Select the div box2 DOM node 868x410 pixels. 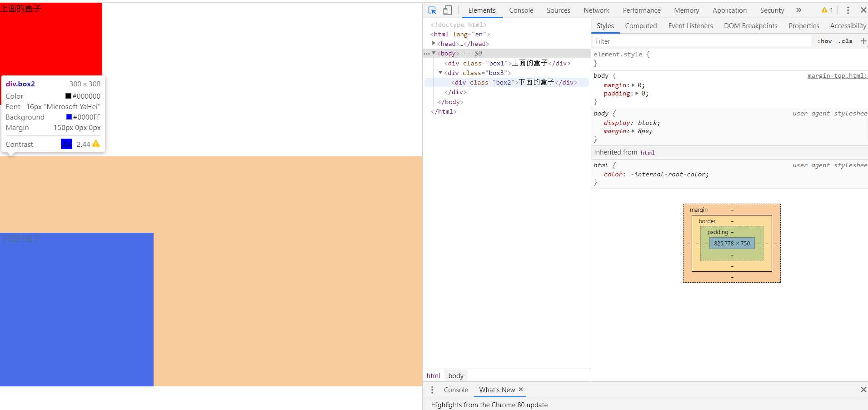pos(514,82)
